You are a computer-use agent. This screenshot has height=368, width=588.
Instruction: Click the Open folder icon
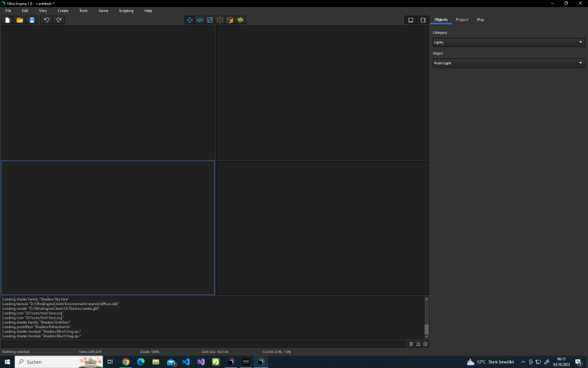(20, 20)
